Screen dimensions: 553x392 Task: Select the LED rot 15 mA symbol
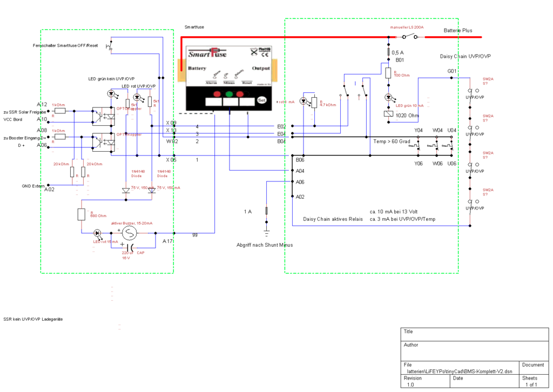pyautogui.click(x=97, y=233)
